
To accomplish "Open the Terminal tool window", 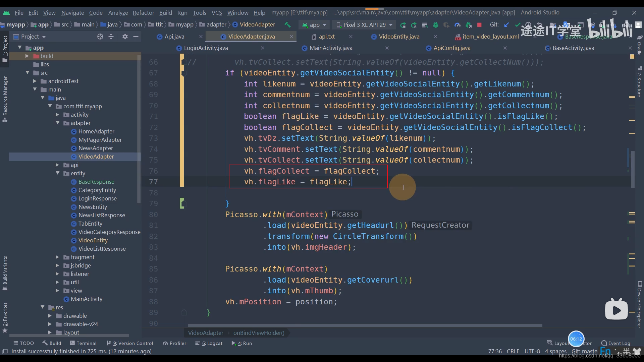I will tap(83, 343).
